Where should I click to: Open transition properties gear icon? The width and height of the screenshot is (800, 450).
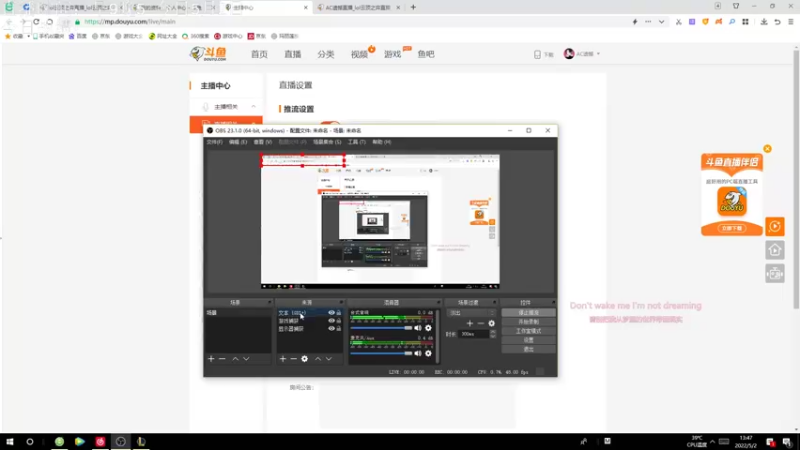pos(491,323)
